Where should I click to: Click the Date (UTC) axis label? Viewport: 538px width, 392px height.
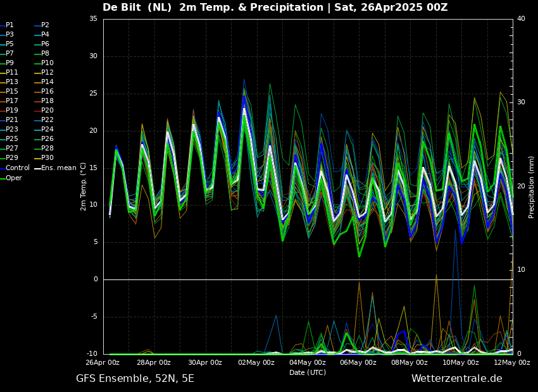click(x=308, y=372)
